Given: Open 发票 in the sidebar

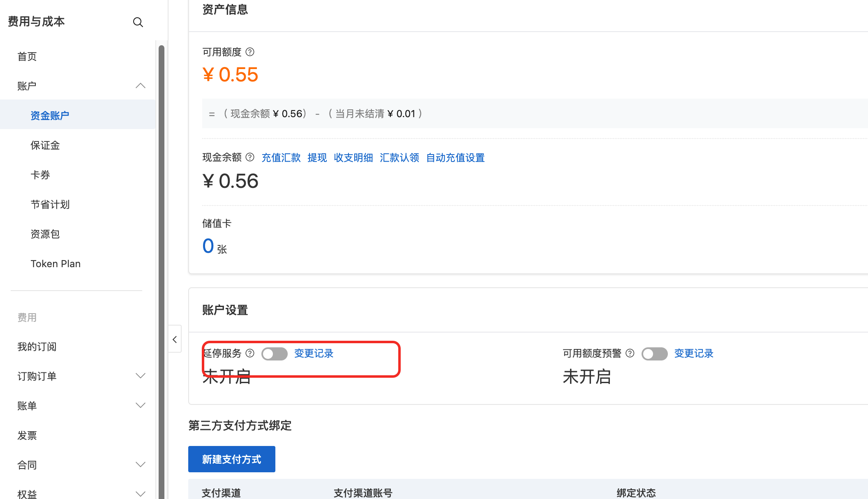Looking at the screenshot, I should [27, 436].
